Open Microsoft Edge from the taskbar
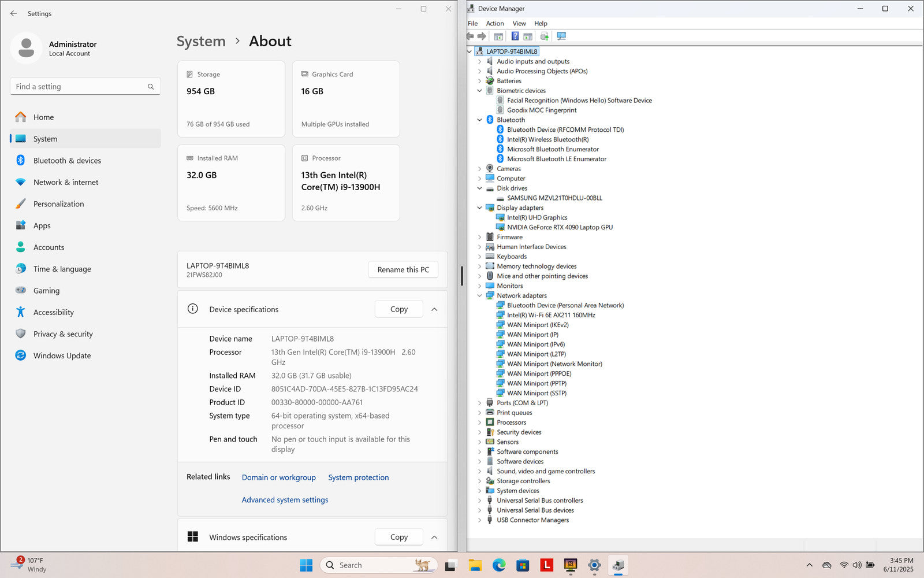 click(x=499, y=565)
